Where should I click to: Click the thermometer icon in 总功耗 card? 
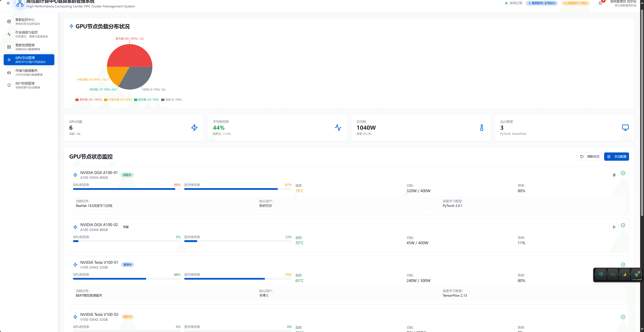tap(481, 128)
